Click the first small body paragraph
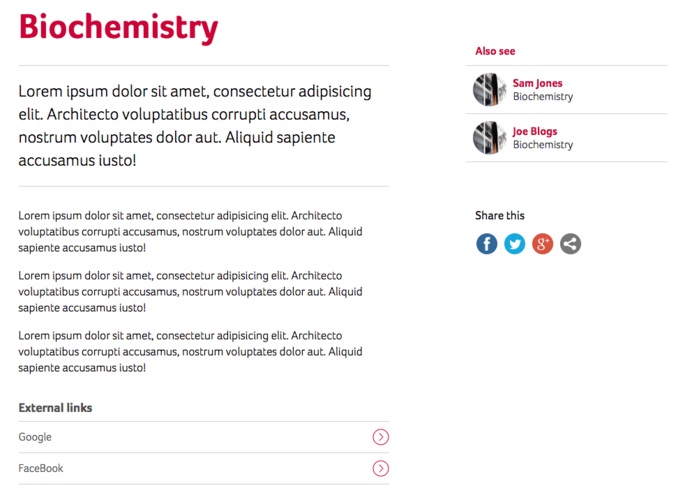 (x=190, y=231)
